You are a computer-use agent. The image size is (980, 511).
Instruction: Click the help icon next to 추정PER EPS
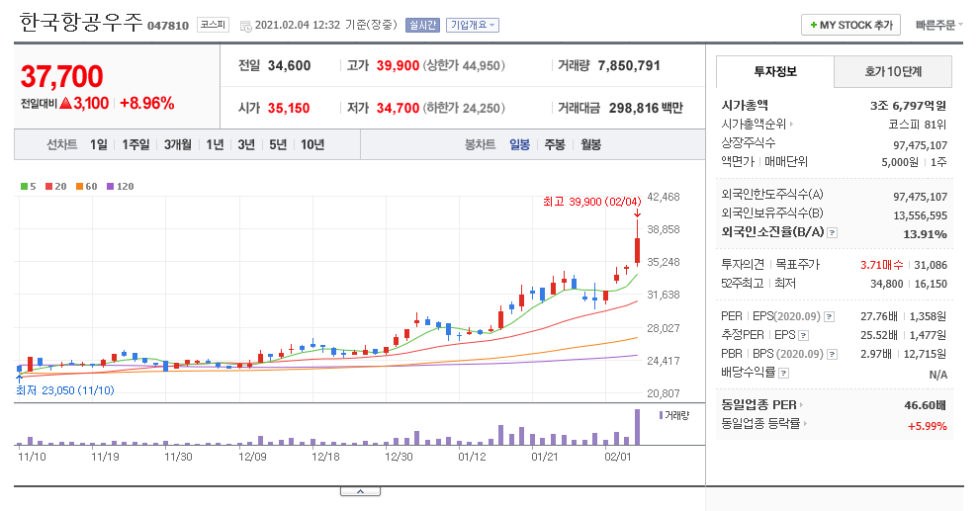point(804,335)
